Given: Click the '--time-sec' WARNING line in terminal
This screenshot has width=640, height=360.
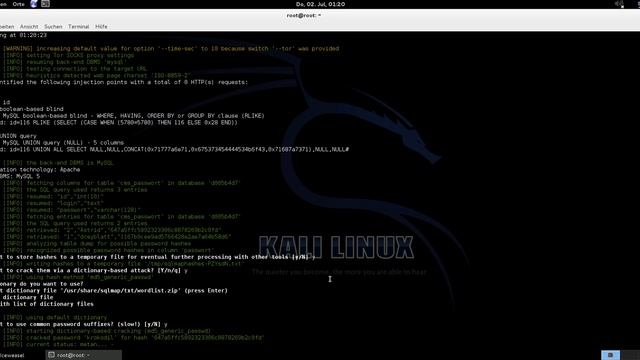Looking at the screenshot, I should (x=171, y=49).
